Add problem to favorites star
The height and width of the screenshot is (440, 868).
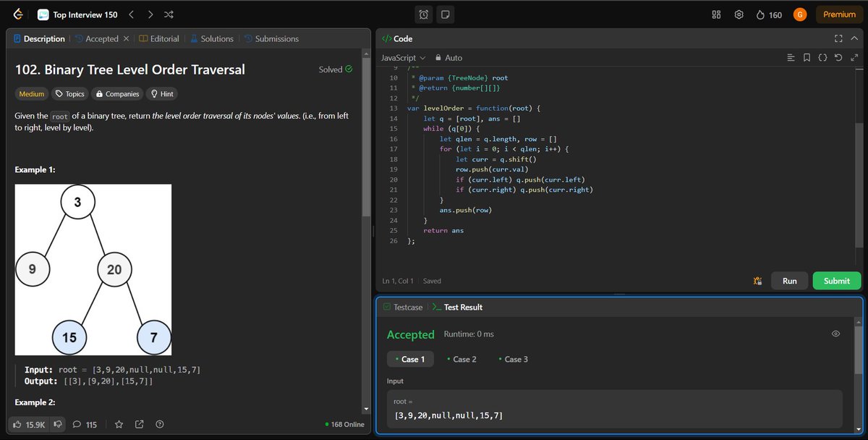click(119, 425)
